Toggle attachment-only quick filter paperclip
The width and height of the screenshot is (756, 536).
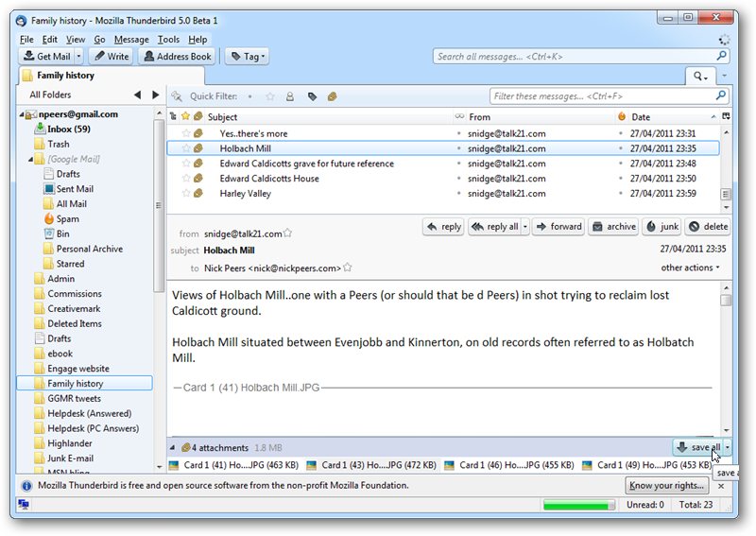[332, 96]
